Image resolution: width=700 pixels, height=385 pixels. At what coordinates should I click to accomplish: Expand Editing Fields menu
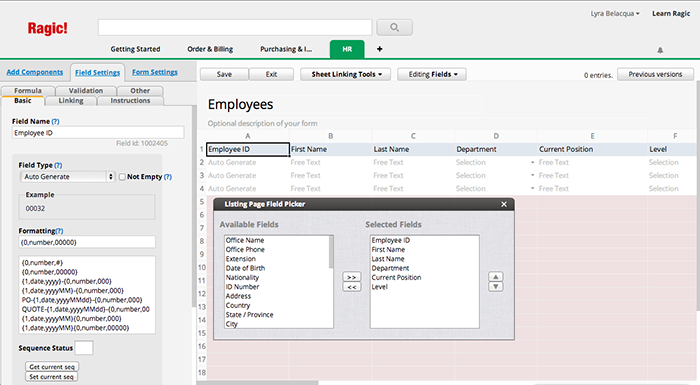432,74
